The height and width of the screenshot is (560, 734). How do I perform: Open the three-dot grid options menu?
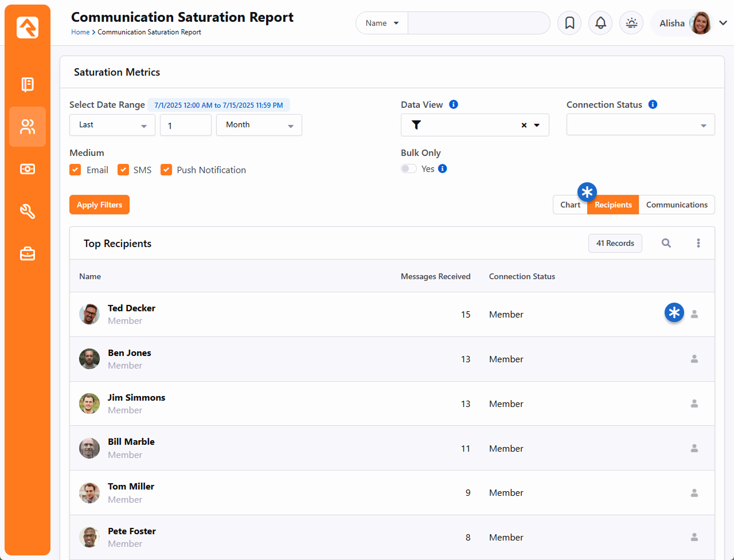click(x=698, y=243)
